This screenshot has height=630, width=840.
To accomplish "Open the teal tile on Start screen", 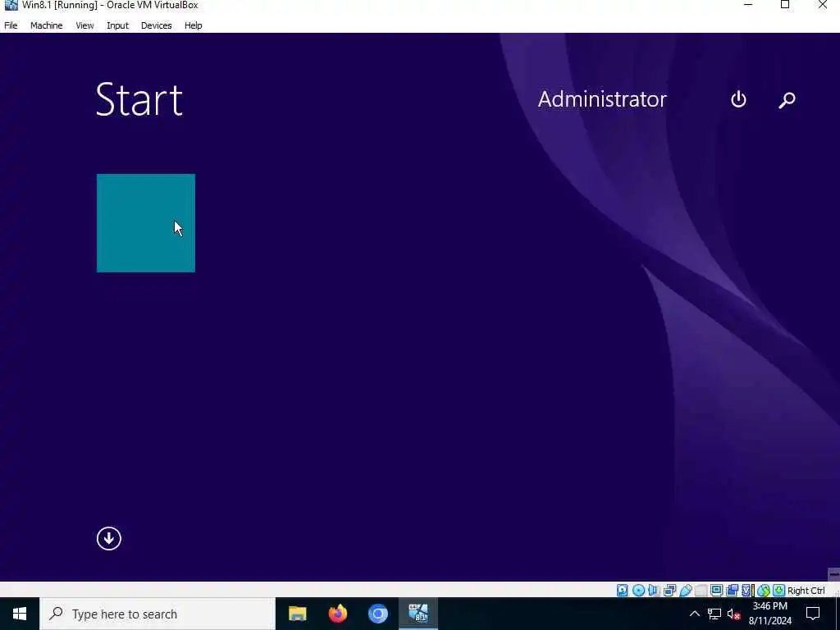I will [x=146, y=223].
